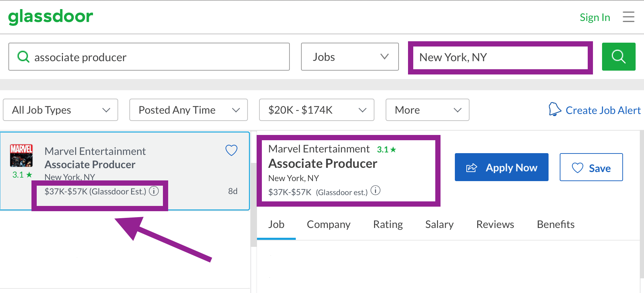Screen dimensions: 644x293
Task: Click the glassdoor logo
Action: point(51,17)
